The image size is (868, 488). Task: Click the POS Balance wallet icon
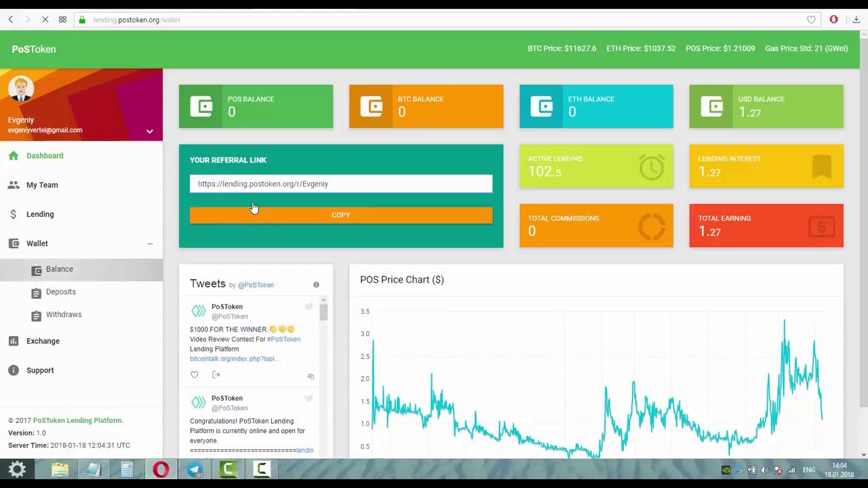point(201,106)
